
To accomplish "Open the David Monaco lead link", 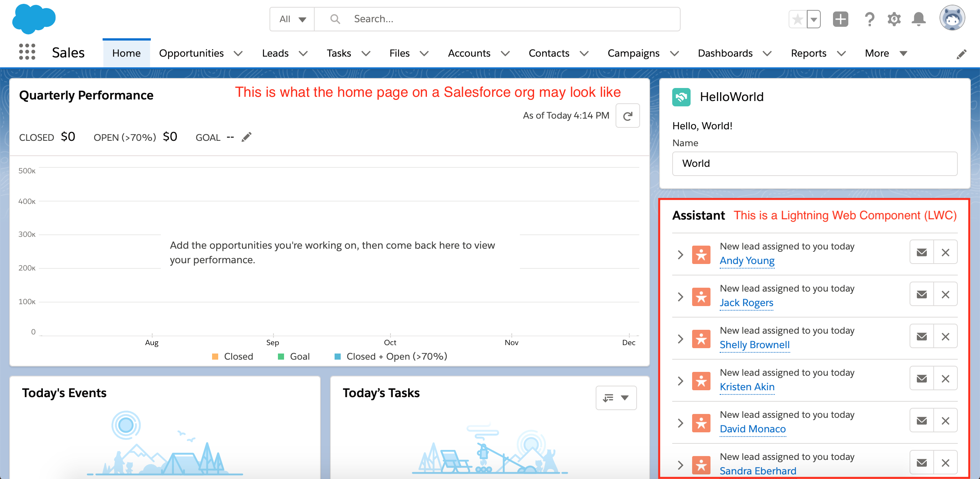I will (753, 429).
